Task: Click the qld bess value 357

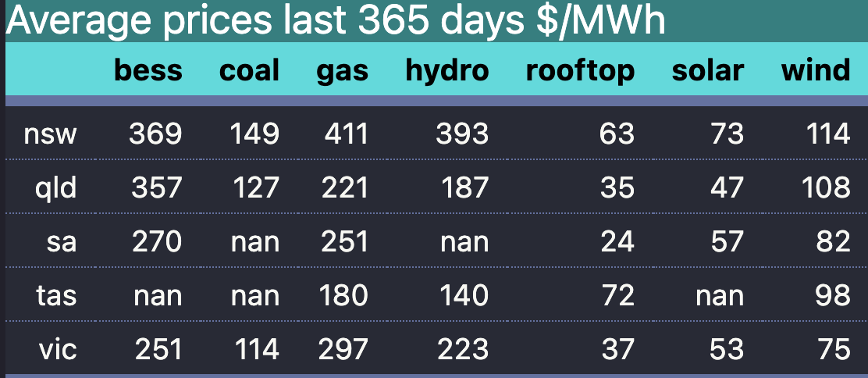Action: coord(155,188)
